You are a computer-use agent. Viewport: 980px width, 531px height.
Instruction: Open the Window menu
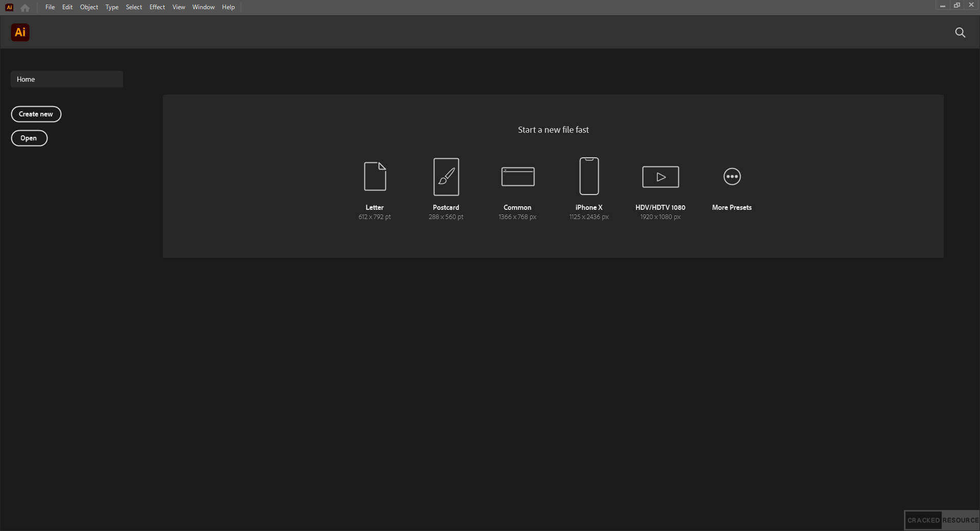coord(203,7)
